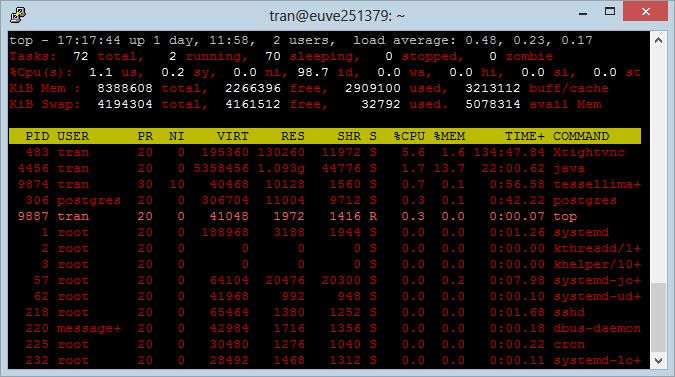This screenshot has height=377, width=675.
Task: Click the PID column header
Action: (37, 136)
